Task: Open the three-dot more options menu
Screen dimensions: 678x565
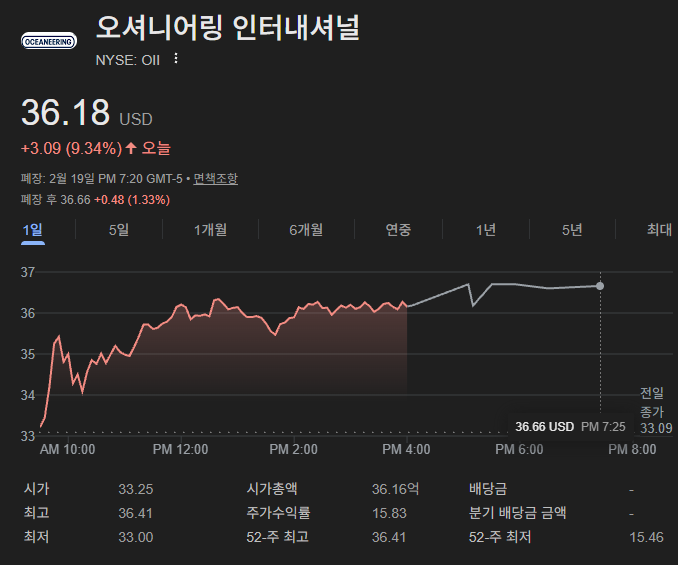Action: point(176,58)
